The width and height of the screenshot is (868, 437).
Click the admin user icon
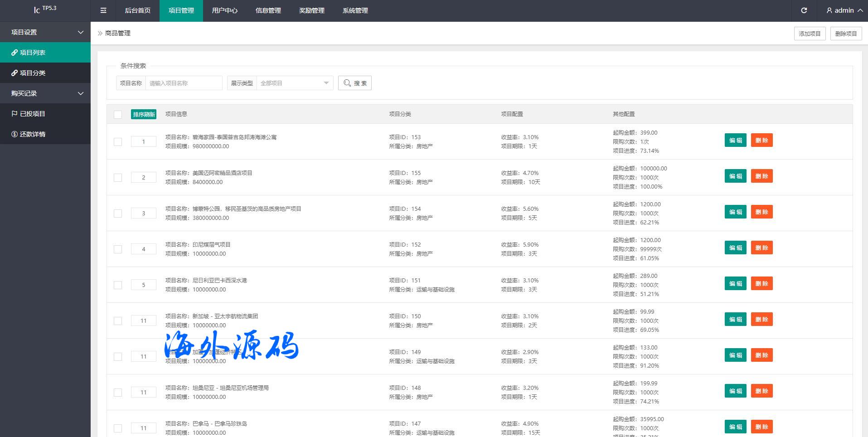(x=829, y=10)
